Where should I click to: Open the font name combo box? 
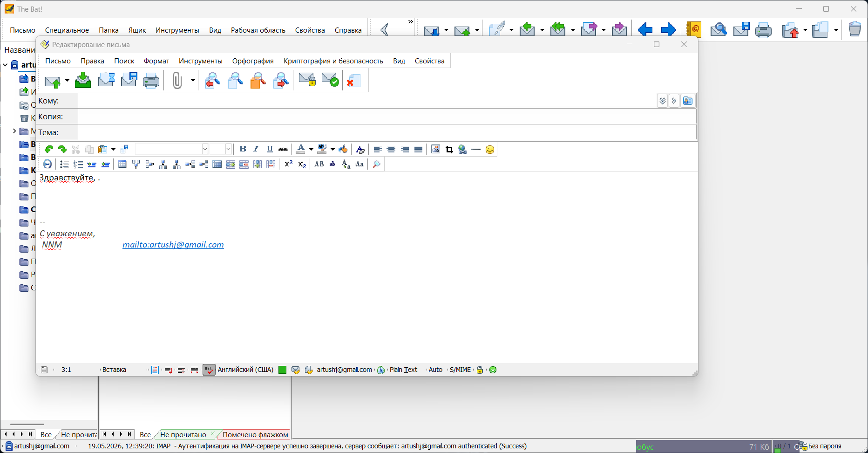[172, 149]
